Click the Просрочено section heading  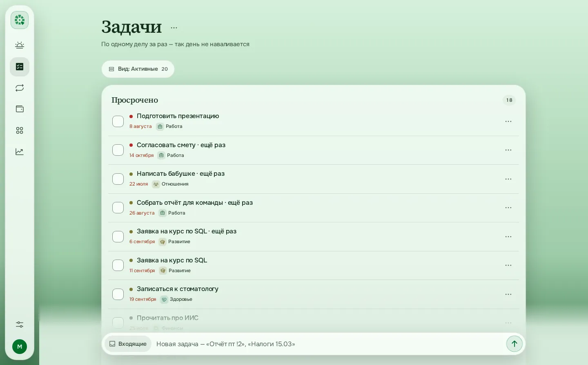pyautogui.click(x=135, y=100)
